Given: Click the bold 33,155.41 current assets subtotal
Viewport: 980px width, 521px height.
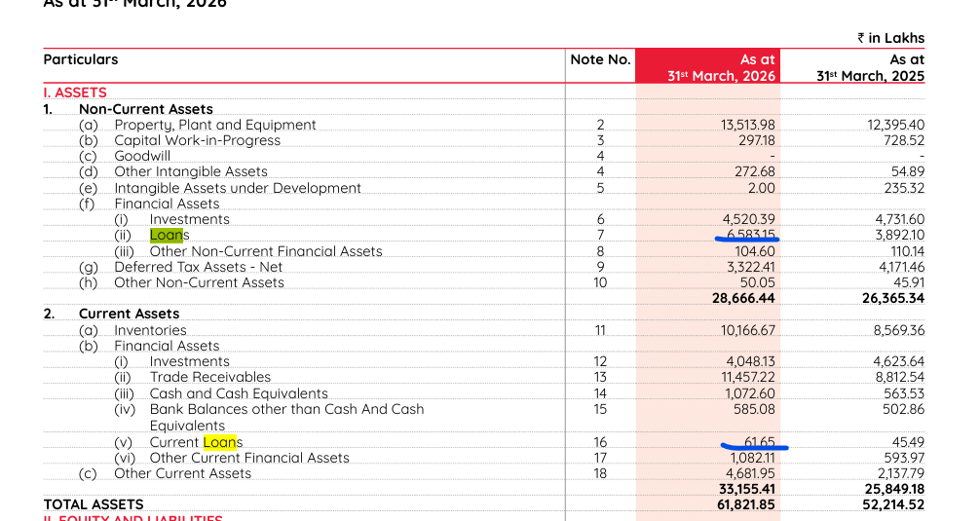Looking at the screenshot, I should click(746, 489).
